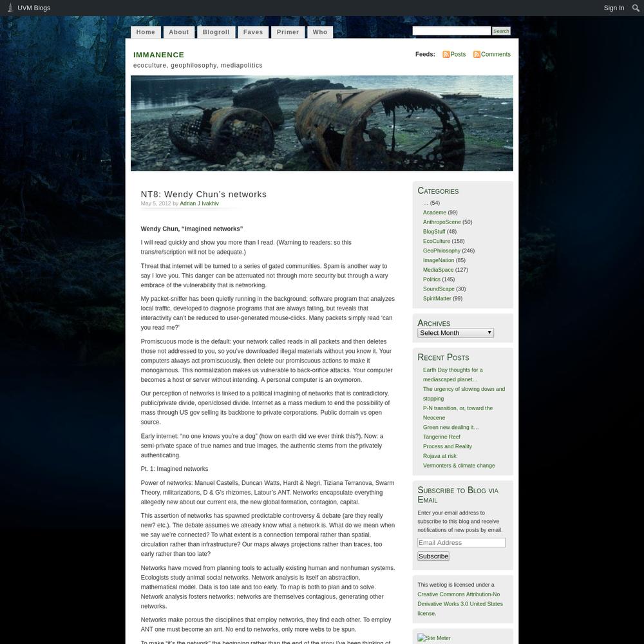
Task: Open the Academe category
Action: click(x=435, y=213)
